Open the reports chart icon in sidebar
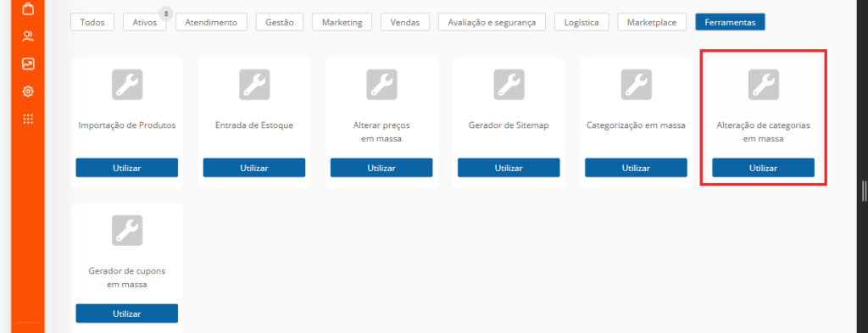This screenshot has width=868, height=333. tap(28, 64)
